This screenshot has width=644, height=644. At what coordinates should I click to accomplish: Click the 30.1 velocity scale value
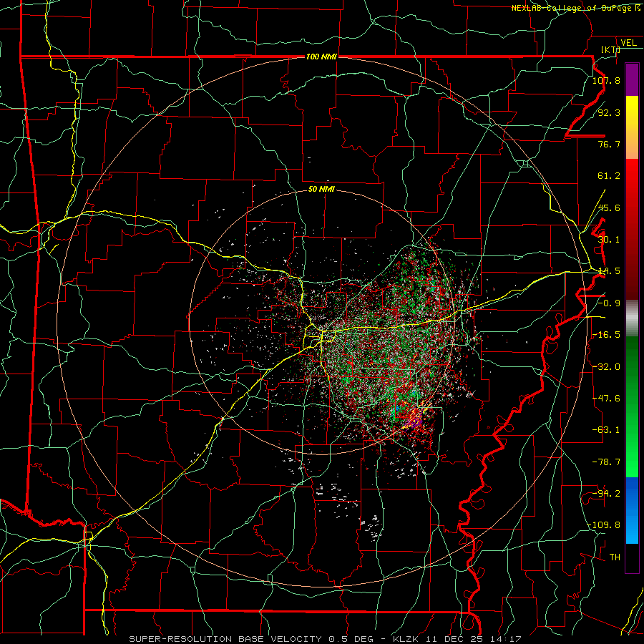click(609, 240)
